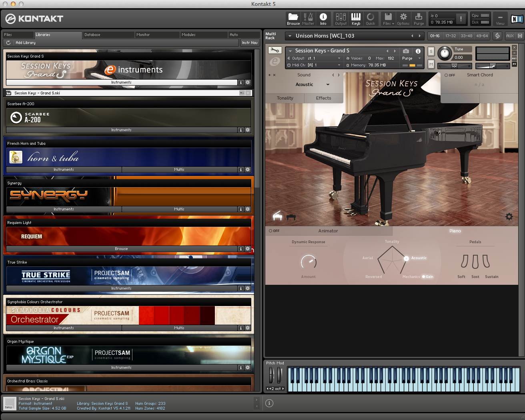
Task: Open the Session Keys instrument name dropdown
Action: pyautogui.click(x=291, y=51)
